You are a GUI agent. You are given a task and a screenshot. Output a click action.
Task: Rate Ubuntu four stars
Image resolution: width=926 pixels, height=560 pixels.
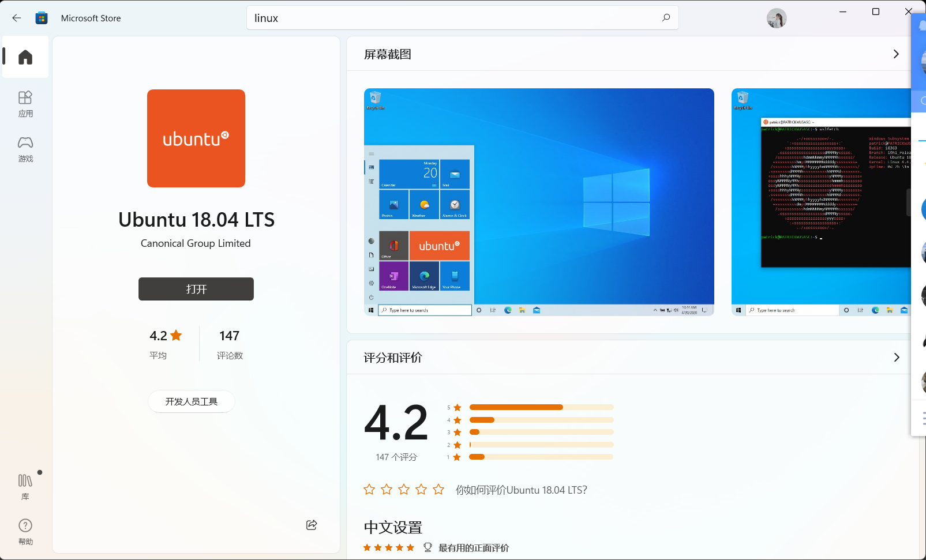[421, 490]
